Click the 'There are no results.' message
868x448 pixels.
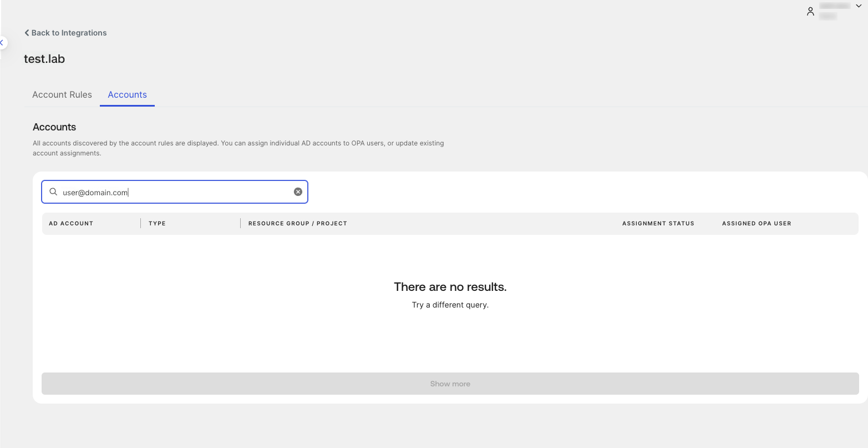[450, 287]
